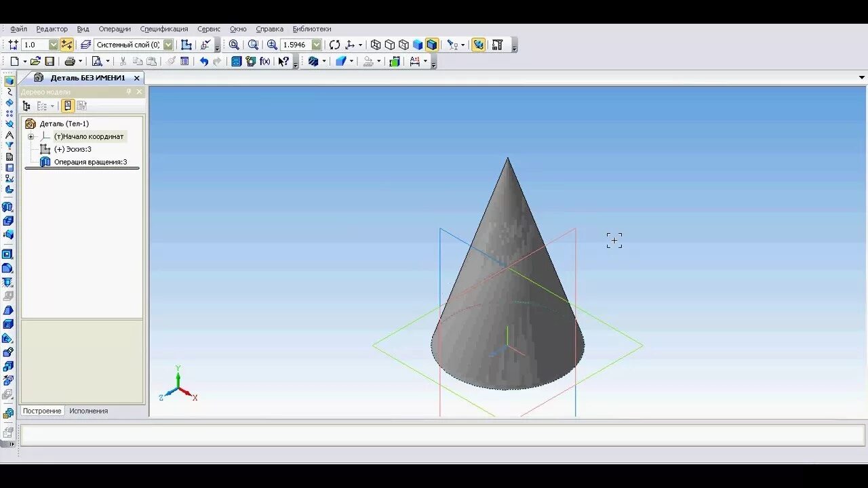The image size is (868, 488).
Task: Open the Системный слой layer dropdown
Action: pos(168,45)
